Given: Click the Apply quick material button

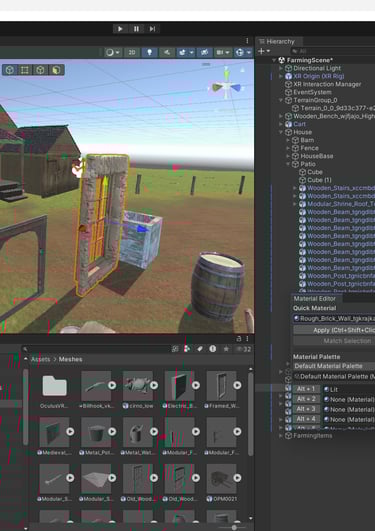Looking at the screenshot, I should (334, 330).
